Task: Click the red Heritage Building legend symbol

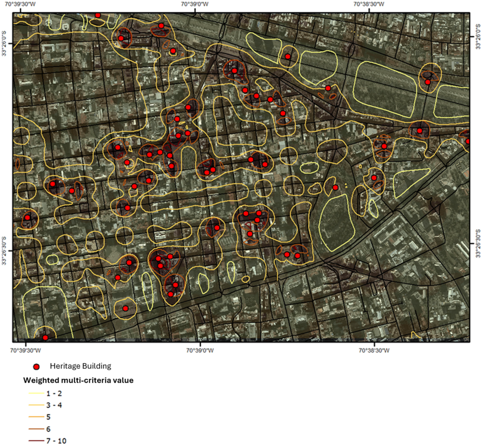Action: (x=36, y=367)
